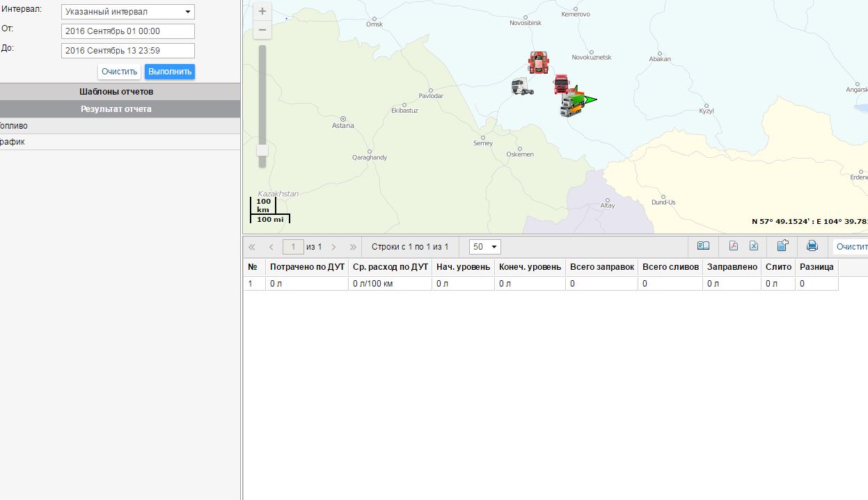Open rows-per-page dropdown showing 50

tap(485, 247)
